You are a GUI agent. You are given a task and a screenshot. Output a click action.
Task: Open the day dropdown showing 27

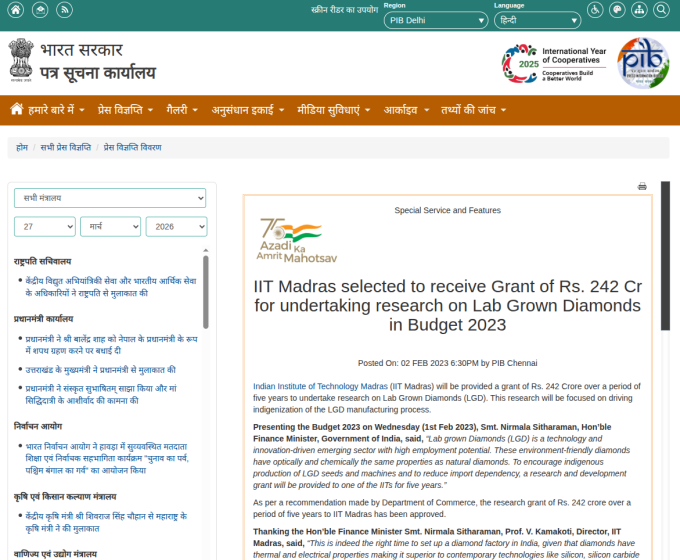coord(45,226)
